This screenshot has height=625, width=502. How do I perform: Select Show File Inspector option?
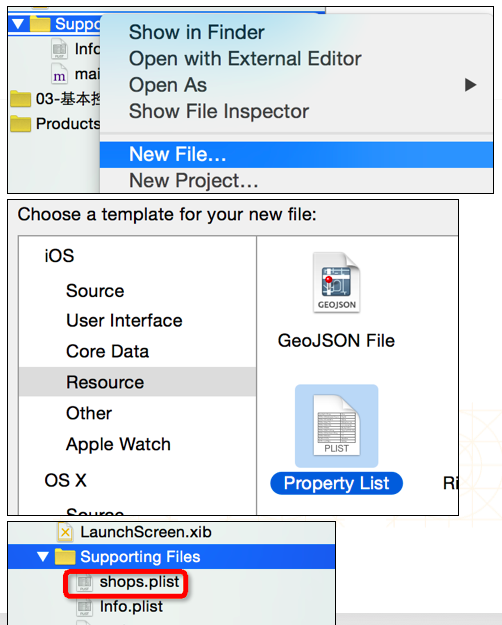[x=219, y=111]
